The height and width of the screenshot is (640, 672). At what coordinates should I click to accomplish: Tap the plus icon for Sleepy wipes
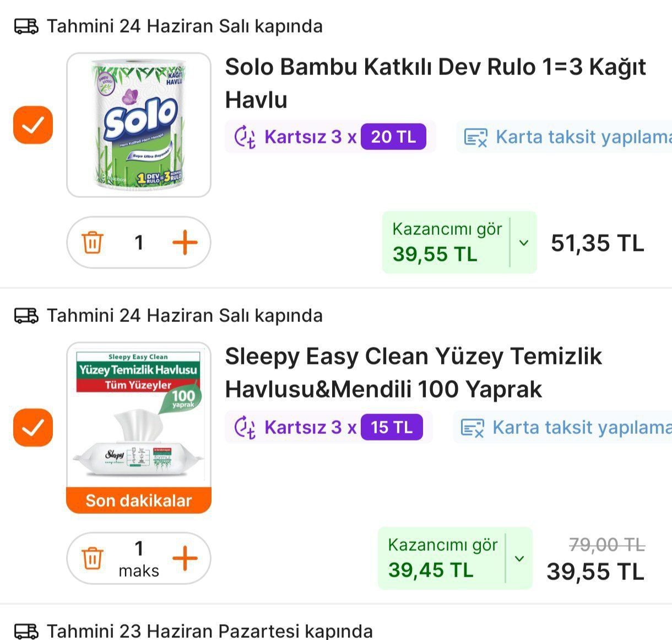pos(185,558)
